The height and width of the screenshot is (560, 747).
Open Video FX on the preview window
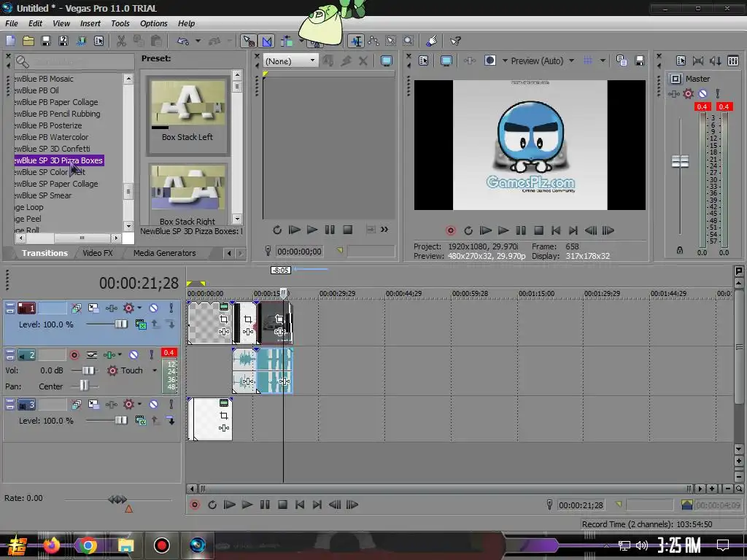470,61
